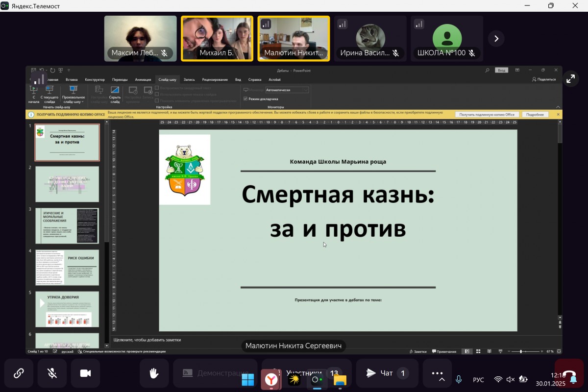The image size is (588, 392).
Task: Click the Слайд-шоу ribbon tab
Action: (x=168, y=79)
